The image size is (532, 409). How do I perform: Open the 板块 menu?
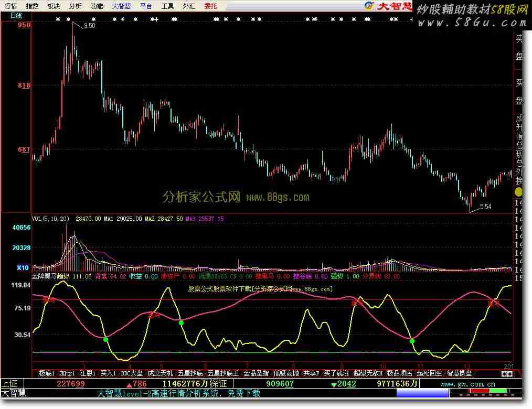[x=54, y=6]
